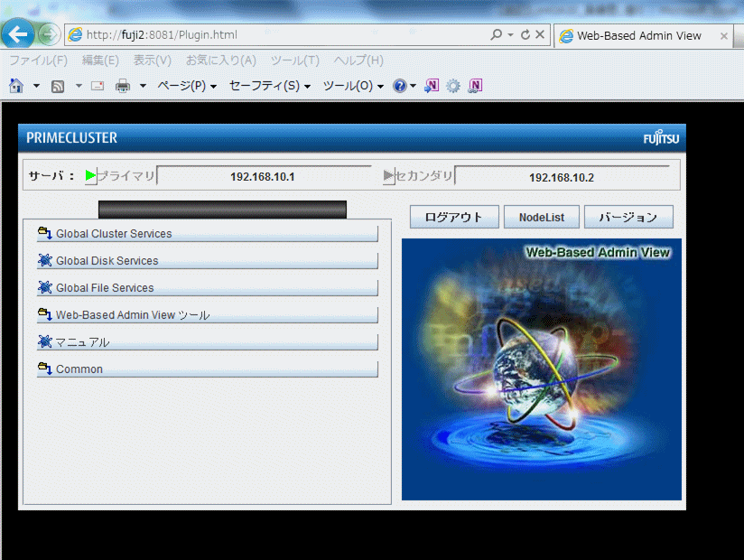The height and width of the screenshot is (560, 744).
Task: Open Web-Based Admin View ツール
Action: point(208,314)
